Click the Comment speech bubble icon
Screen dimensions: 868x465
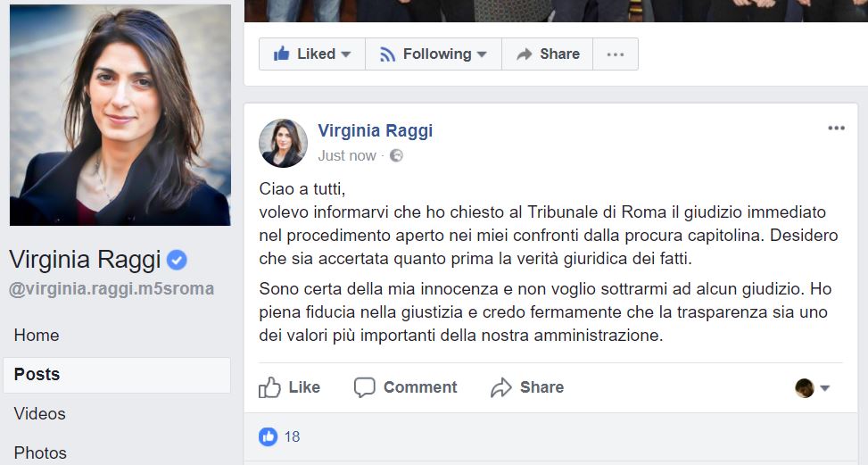364,387
